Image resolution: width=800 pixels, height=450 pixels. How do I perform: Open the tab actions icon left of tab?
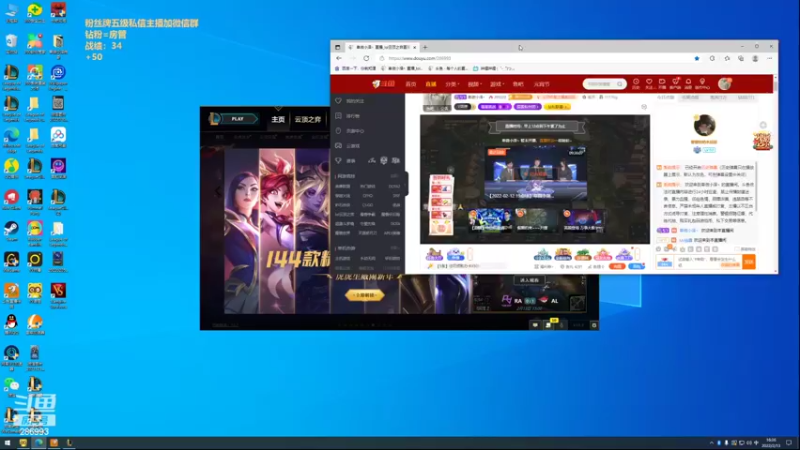[337, 47]
